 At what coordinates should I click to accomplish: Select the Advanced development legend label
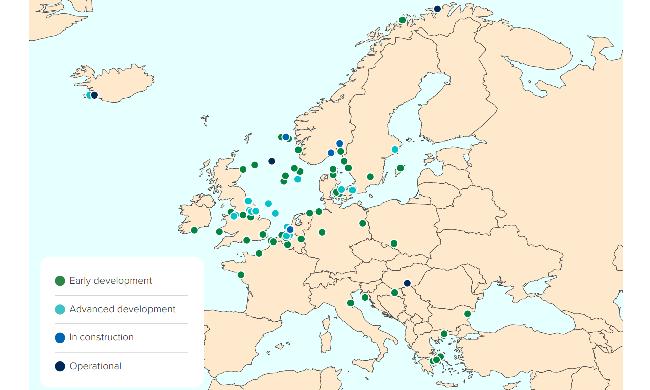point(122,309)
